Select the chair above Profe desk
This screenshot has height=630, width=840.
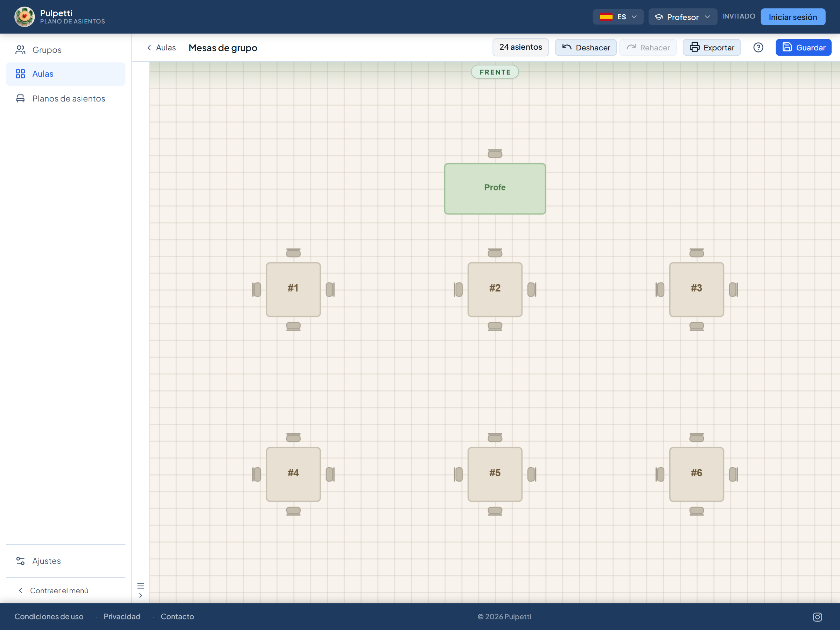click(495, 153)
